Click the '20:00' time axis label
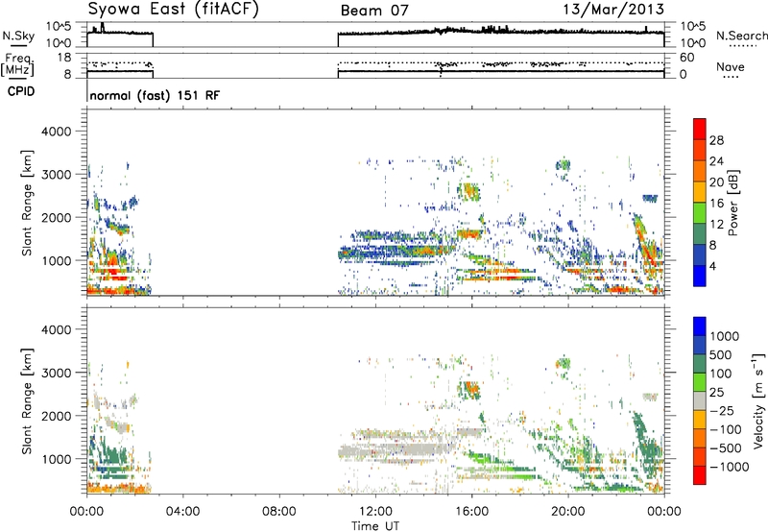The width and height of the screenshot is (768, 532). tap(568, 512)
